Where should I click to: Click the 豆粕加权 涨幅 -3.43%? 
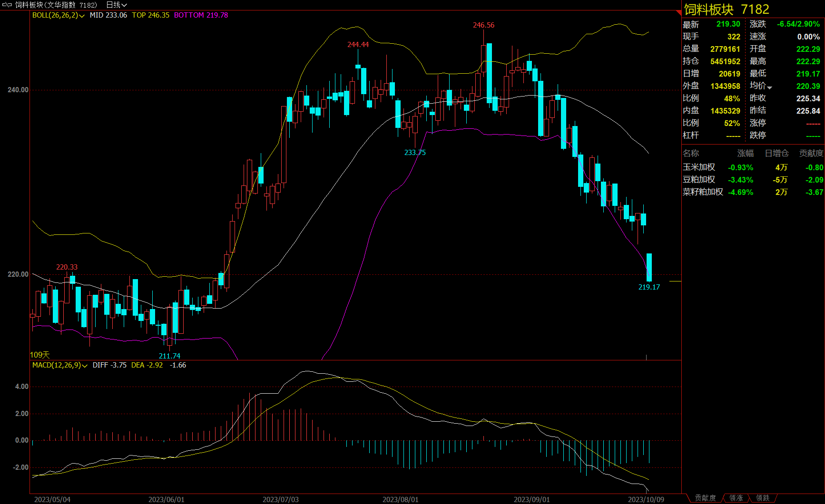(x=740, y=180)
